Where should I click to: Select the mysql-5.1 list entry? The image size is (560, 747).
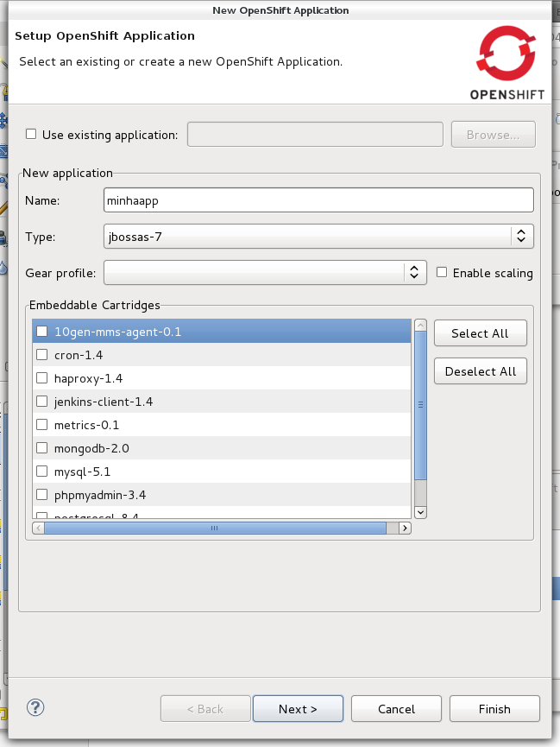(x=222, y=472)
